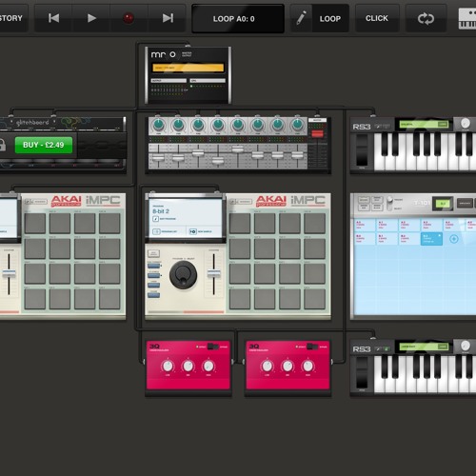Turn the High knob on the right 3Q pedal
Screen dimensions: 476x476
click(x=307, y=367)
